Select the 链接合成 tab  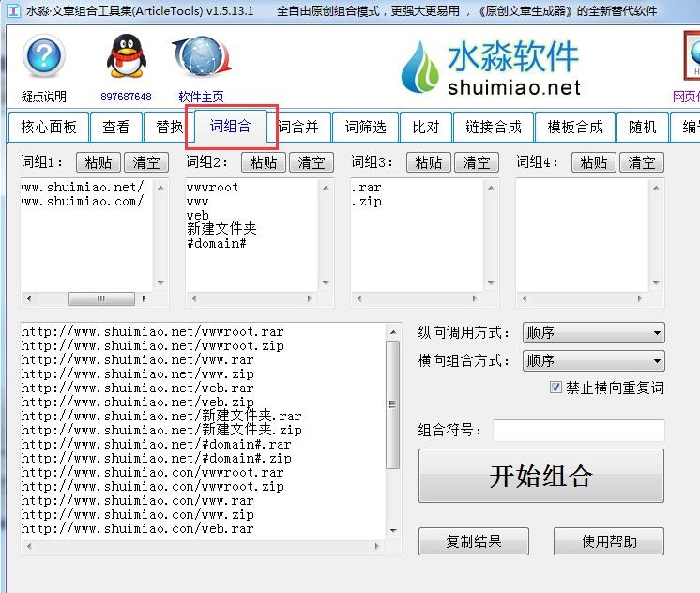click(493, 128)
